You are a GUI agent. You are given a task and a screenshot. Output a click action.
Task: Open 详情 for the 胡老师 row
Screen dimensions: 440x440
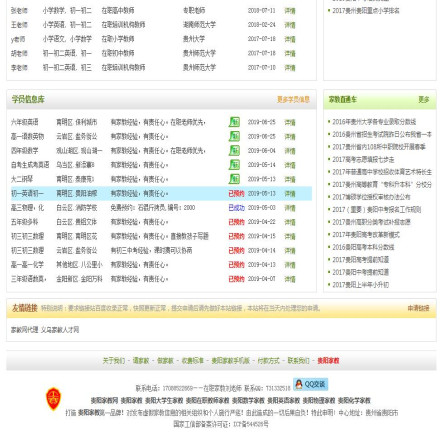[290, 53]
